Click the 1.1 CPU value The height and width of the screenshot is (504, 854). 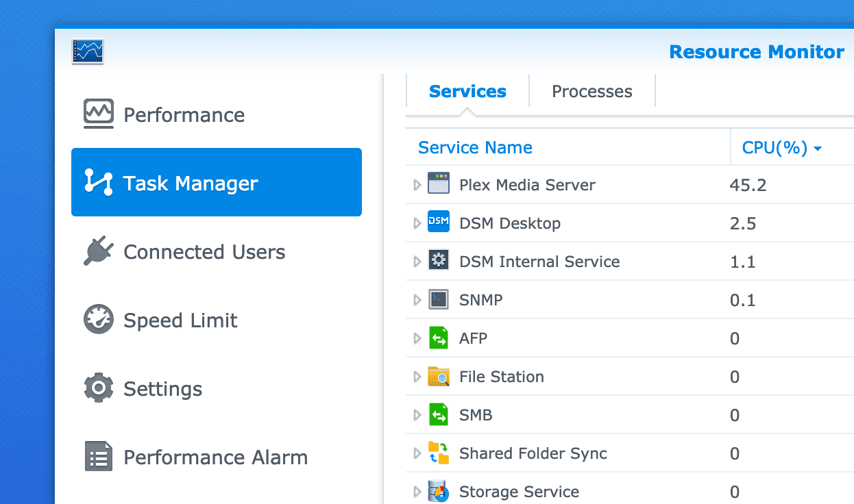tap(743, 262)
